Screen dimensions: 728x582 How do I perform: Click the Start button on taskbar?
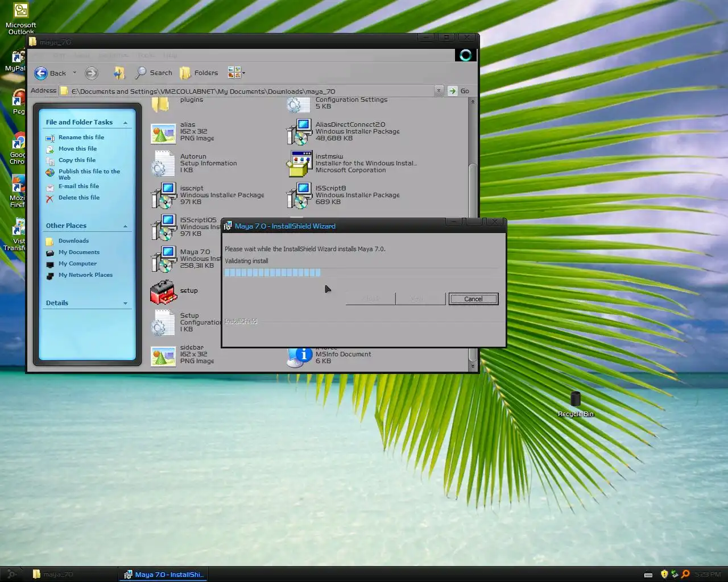(x=11, y=574)
